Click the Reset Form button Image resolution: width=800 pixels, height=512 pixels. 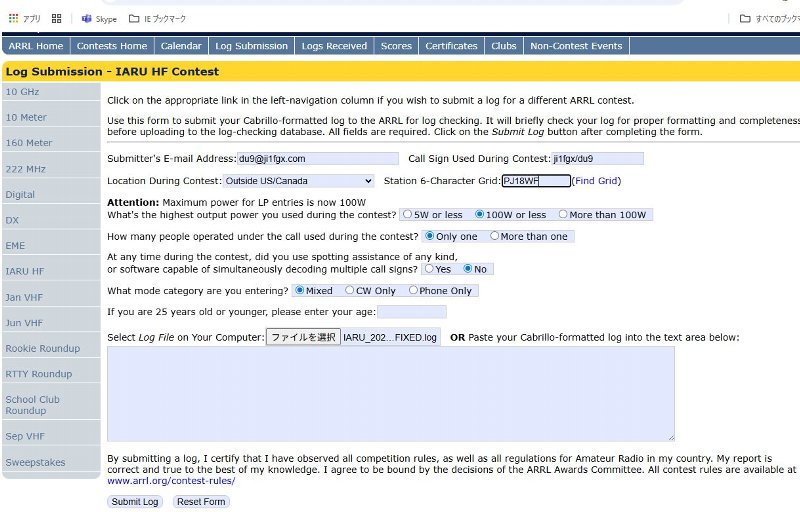click(x=201, y=502)
